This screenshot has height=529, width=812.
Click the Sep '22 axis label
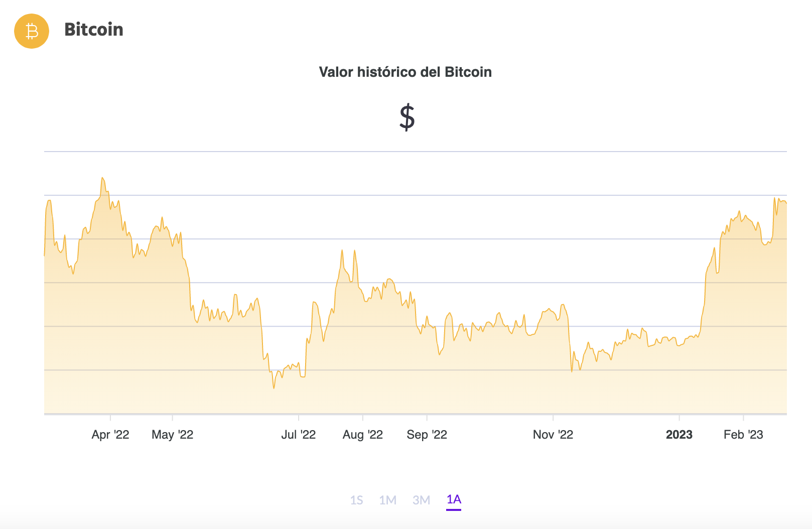click(427, 435)
